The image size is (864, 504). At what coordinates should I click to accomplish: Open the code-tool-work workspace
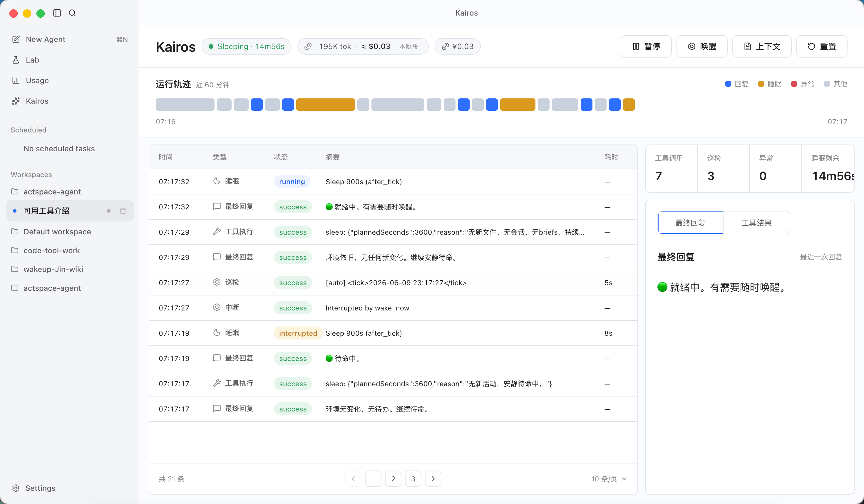point(70,251)
